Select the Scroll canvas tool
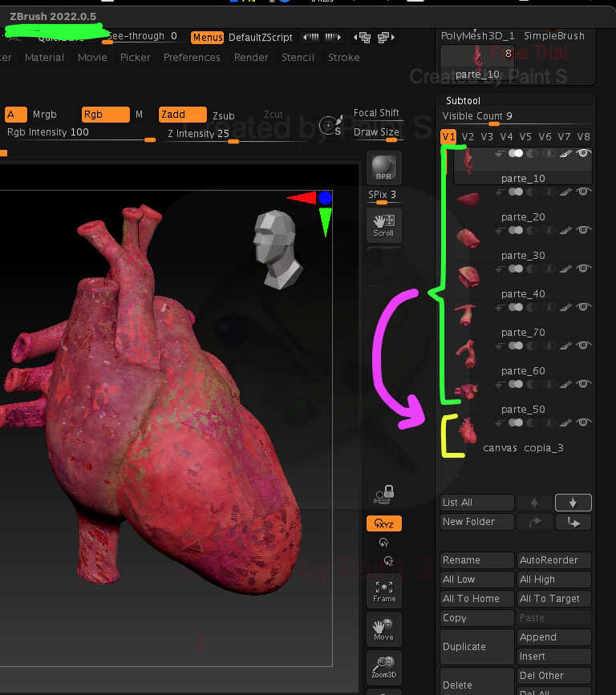Image resolution: width=616 pixels, height=695 pixels. pyautogui.click(x=383, y=224)
